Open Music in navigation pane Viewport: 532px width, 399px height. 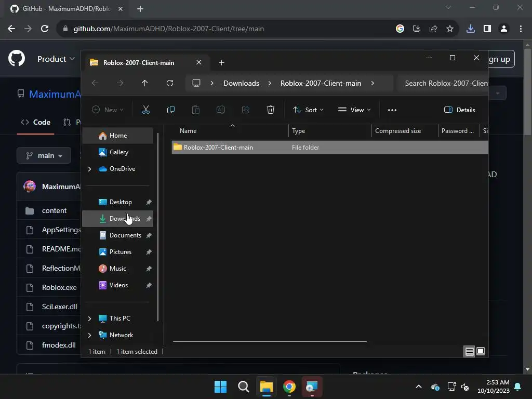(118, 269)
